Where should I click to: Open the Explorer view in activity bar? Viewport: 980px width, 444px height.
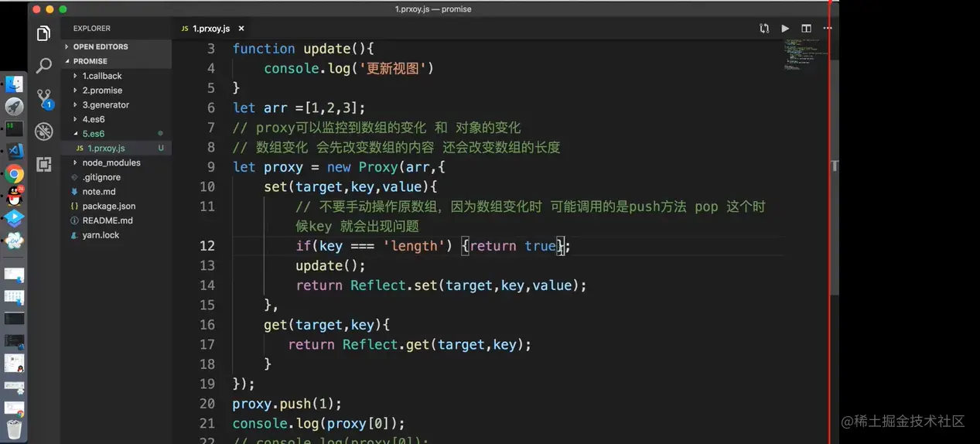[44, 33]
